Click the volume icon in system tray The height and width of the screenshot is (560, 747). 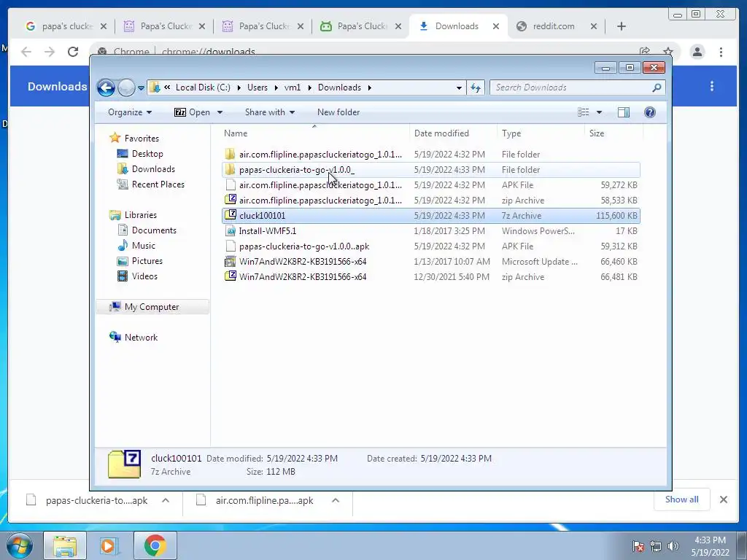pyautogui.click(x=673, y=546)
